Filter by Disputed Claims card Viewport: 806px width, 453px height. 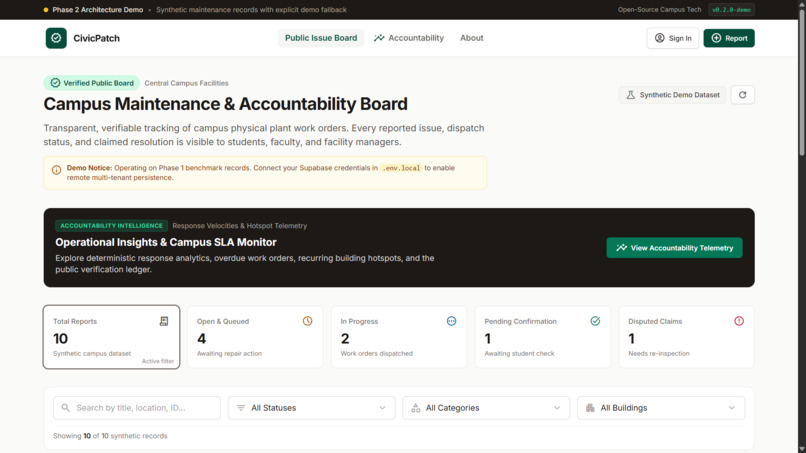[x=686, y=337]
